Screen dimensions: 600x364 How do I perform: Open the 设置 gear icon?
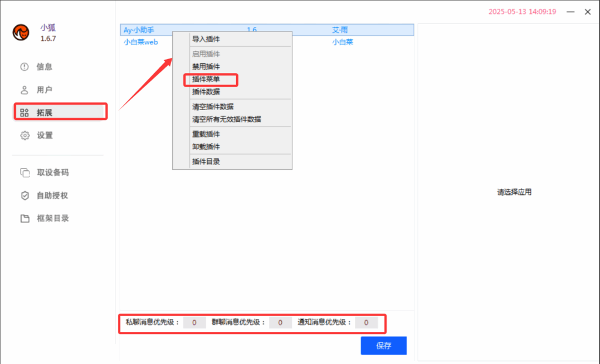pyautogui.click(x=25, y=135)
